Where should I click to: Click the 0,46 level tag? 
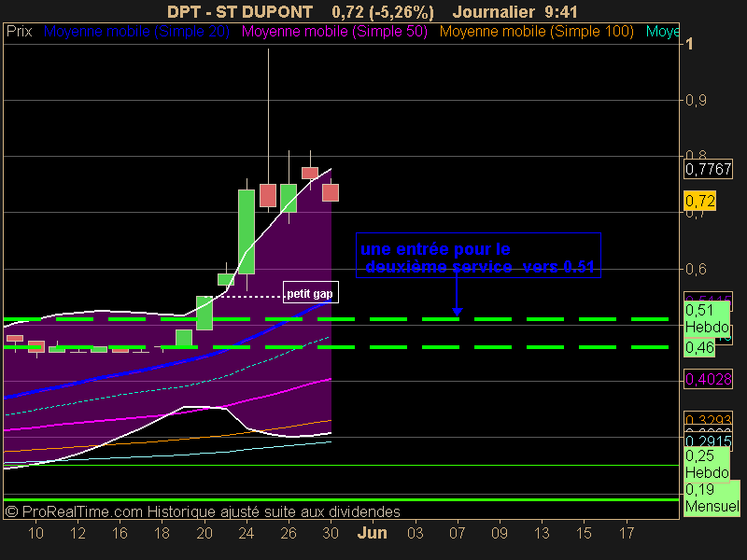[x=699, y=347]
